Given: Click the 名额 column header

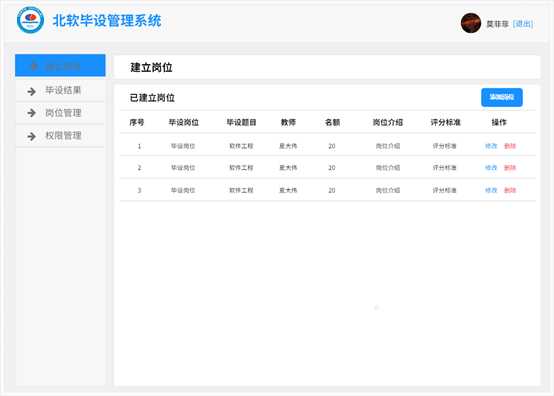Looking at the screenshot, I should click(332, 122).
